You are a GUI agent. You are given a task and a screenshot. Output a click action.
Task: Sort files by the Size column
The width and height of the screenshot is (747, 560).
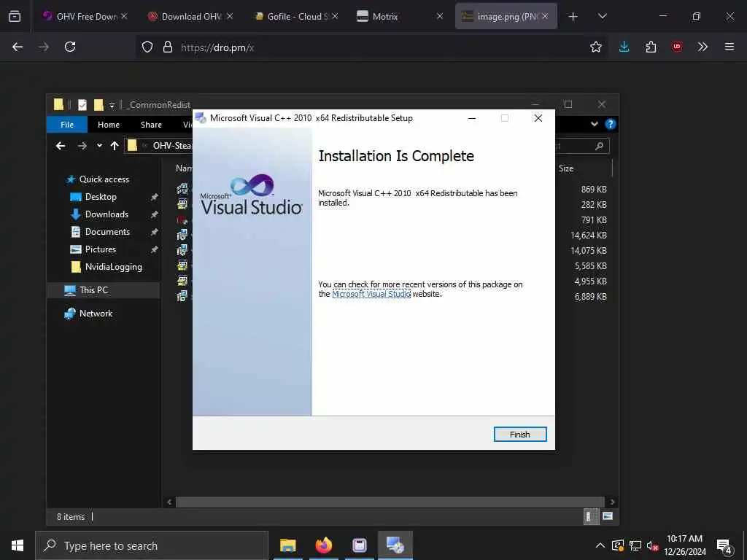566,168
